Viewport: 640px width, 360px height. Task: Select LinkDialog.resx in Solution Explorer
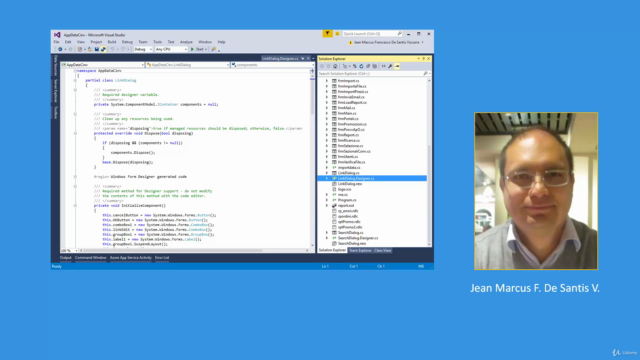(x=350, y=184)
